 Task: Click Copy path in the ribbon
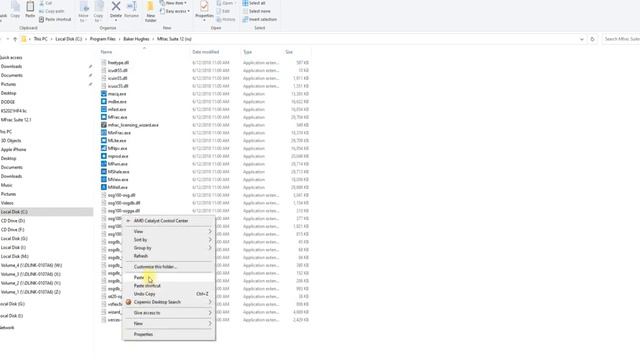tap(52, 11)
